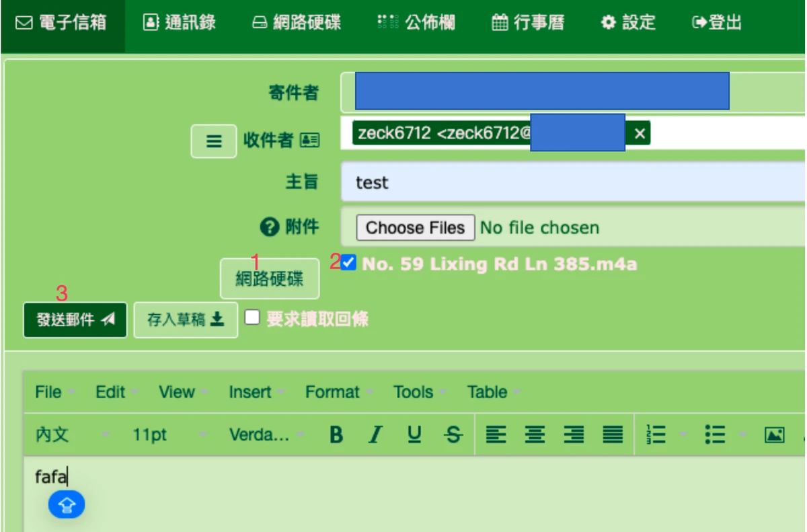Go to the 行事曆 calendar tab

(x=528, y=23)
